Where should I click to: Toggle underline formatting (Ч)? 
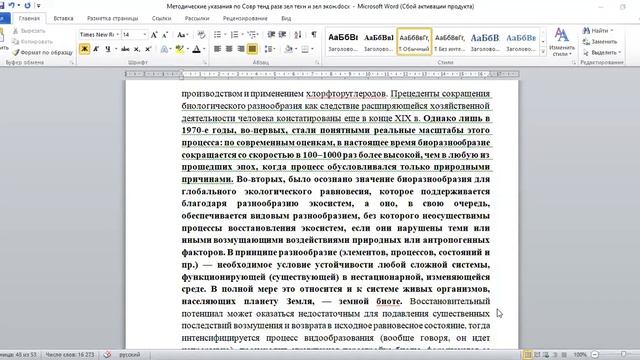pyautogui.click(x=108, y=49)
